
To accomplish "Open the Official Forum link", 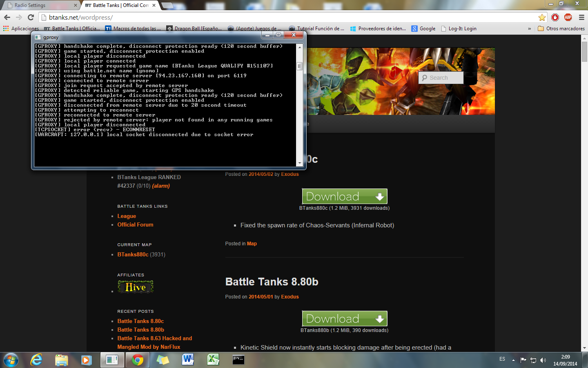I will coord(135,224).
